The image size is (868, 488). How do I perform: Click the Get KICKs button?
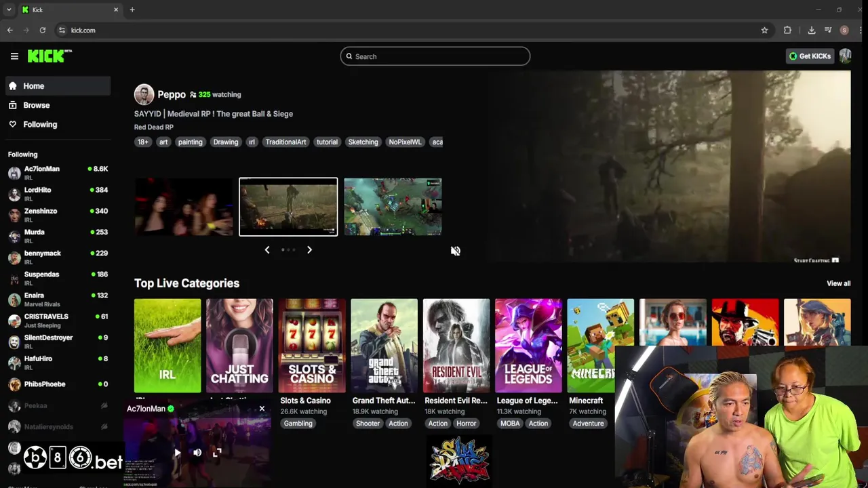click(x=810, y=56)
